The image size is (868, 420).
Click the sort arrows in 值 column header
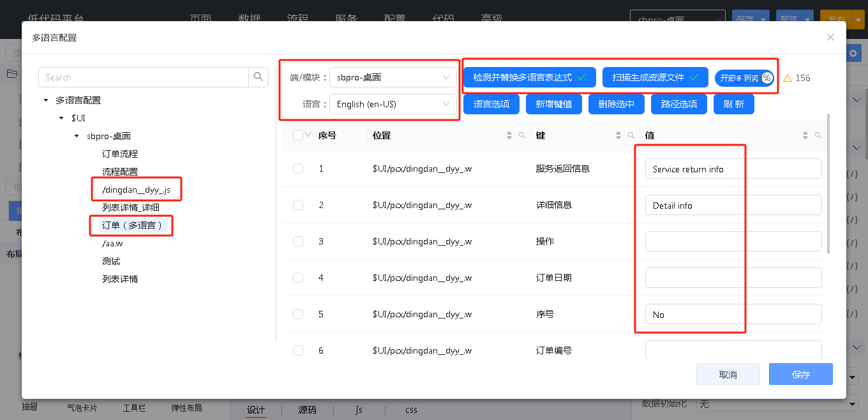(x=805, y=135)
